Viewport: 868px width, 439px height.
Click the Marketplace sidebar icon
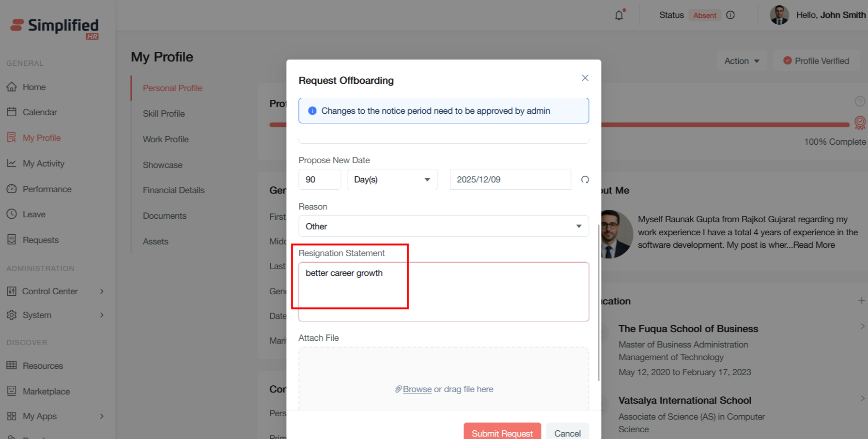[x=12, y=391]
